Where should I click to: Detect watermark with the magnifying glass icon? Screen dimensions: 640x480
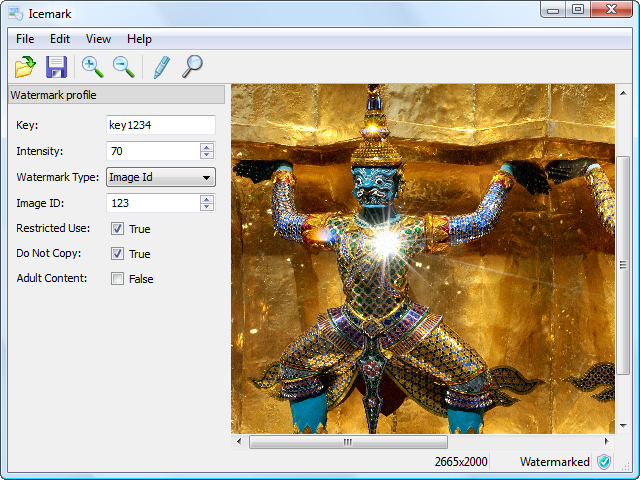click(192, 67)
